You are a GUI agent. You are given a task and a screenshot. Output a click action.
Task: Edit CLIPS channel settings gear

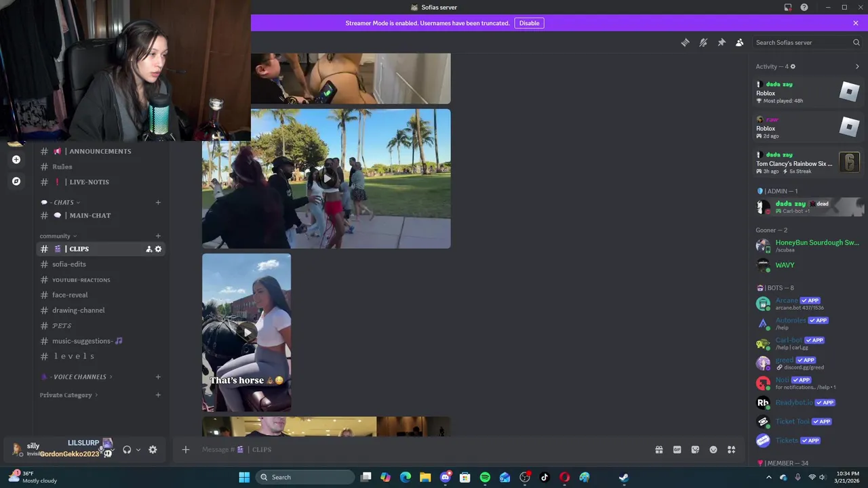(159, 249)
